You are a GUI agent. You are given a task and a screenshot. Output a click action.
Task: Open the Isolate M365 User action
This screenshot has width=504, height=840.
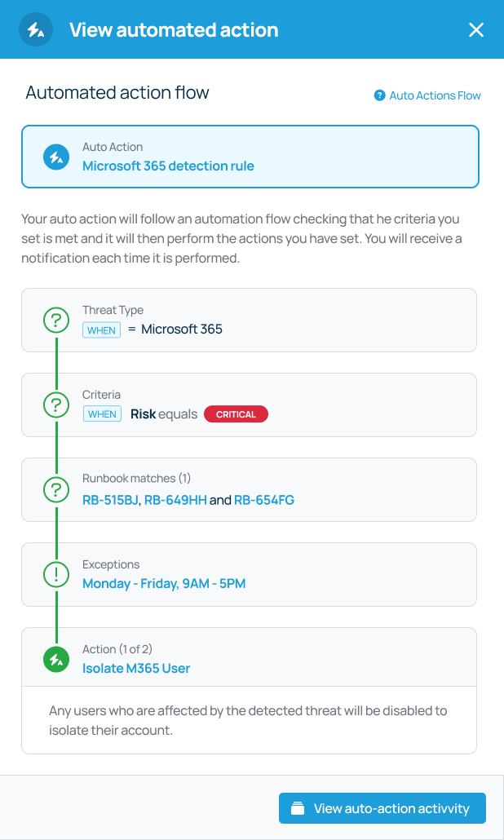[x=136, y=669]
